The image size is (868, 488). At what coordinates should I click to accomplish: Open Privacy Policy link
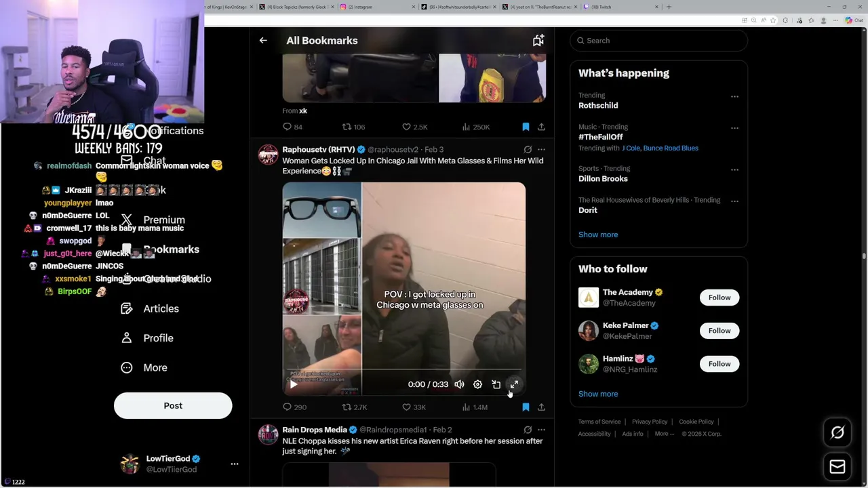point(650,422)
